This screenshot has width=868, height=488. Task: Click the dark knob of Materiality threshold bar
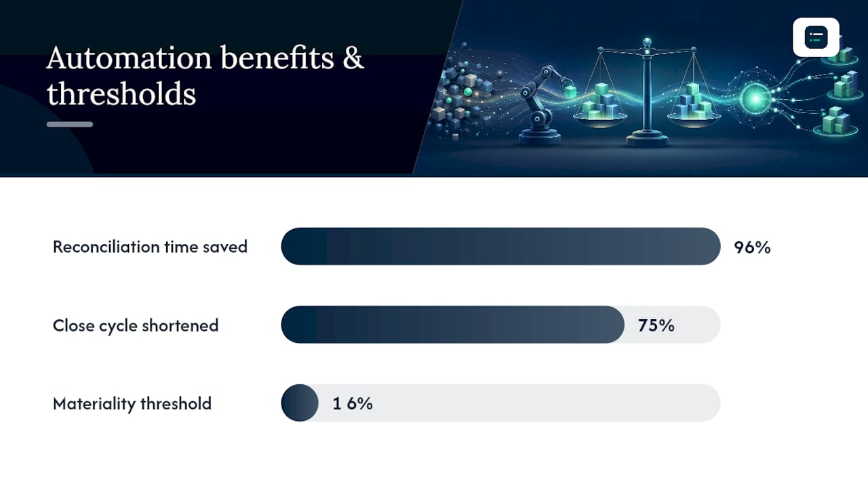(300, 403)
